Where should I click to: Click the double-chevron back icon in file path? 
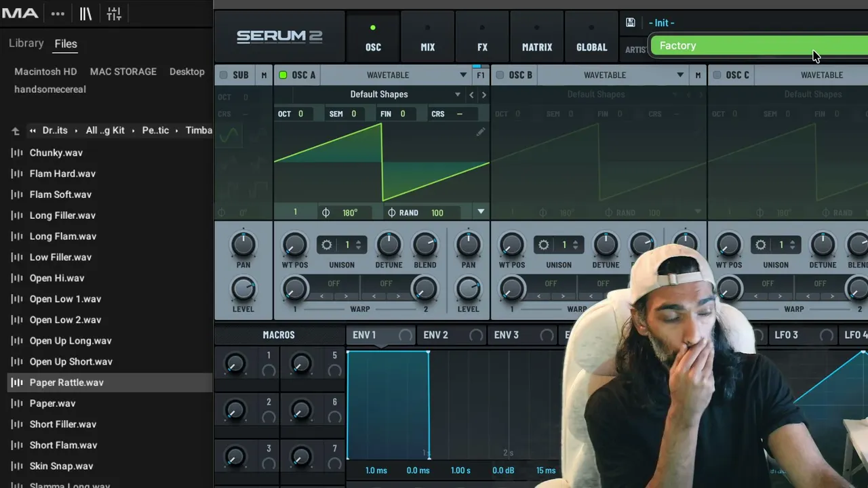click(33, 131)
